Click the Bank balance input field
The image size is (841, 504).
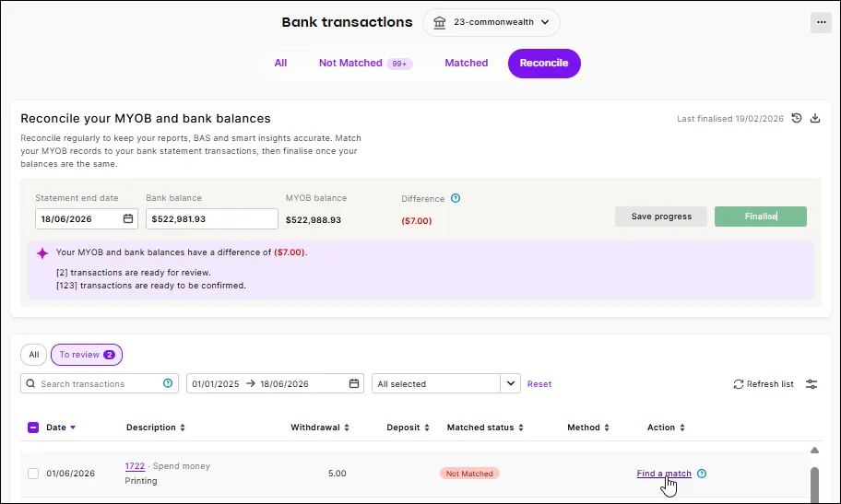point(212,218)
